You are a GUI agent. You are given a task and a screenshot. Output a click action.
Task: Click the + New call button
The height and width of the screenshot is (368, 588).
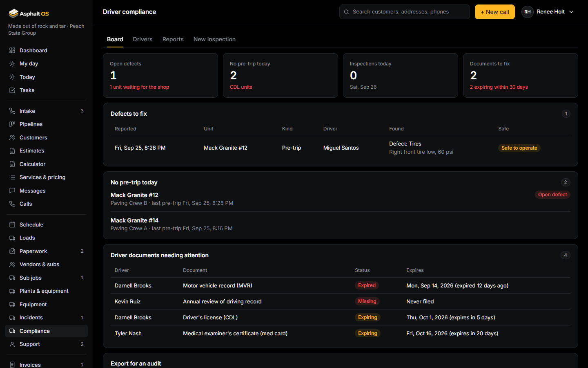coord(494,12)
